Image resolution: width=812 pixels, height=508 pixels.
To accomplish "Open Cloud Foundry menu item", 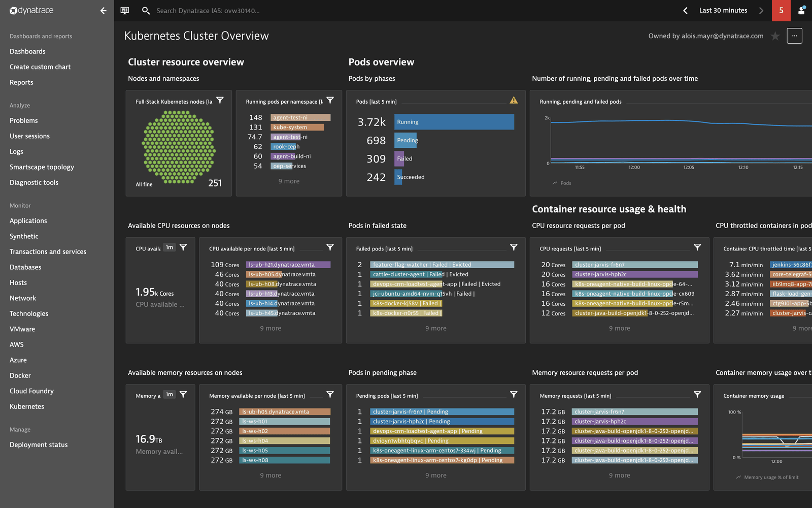I will coord(31,391).
